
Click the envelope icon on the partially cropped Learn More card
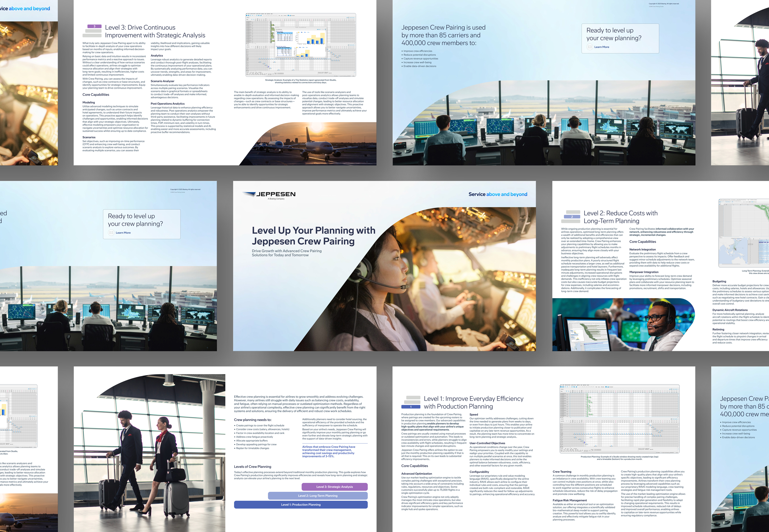(x=111, y=233)
